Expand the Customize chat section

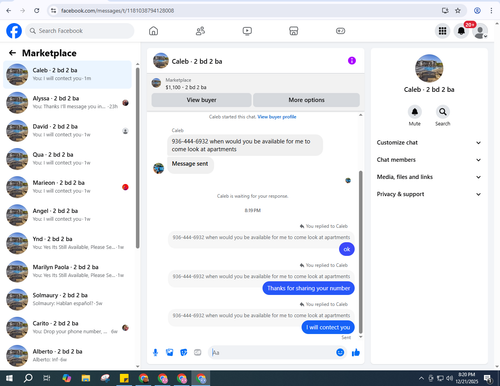[x=429, y=143]
